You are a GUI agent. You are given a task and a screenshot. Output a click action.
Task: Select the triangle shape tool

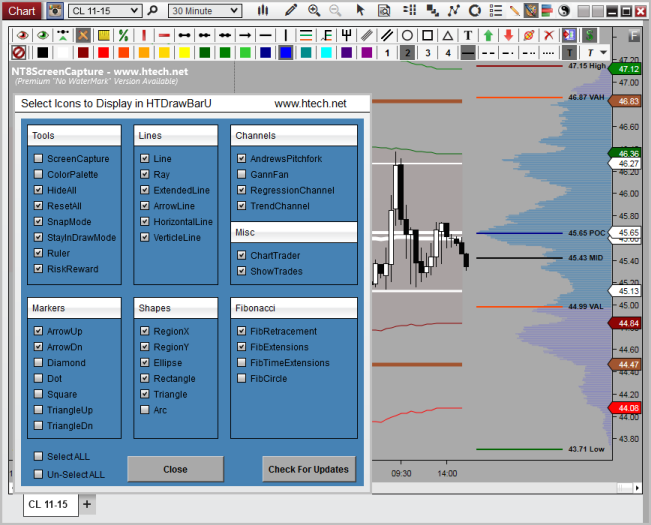click(x=448, y=35)
